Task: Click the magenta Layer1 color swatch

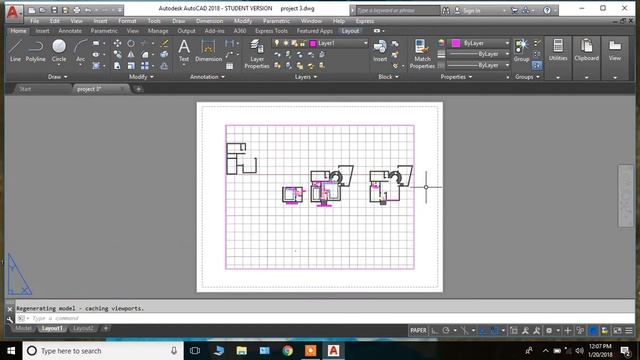Action: pyautogui.click(x=313, y=43)
